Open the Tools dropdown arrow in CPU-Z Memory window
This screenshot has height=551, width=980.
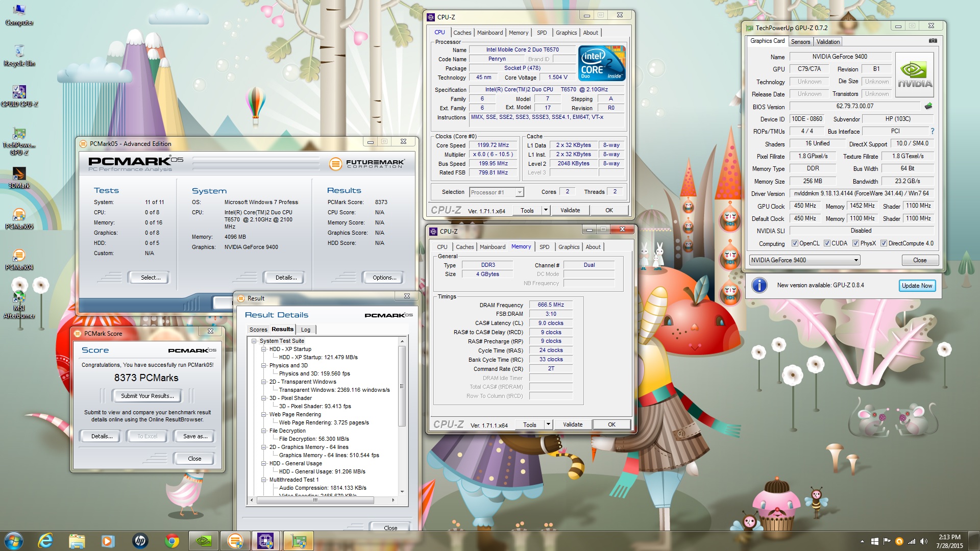[x=548, y=424]
